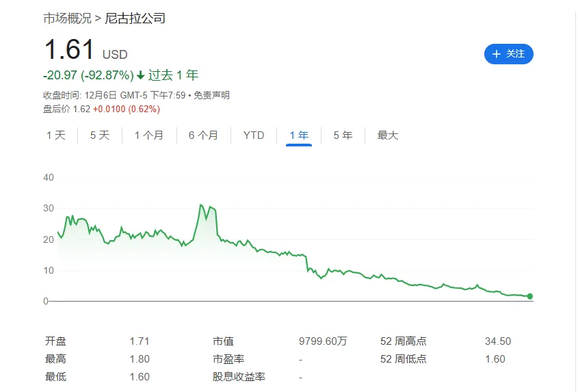Click the 52 周低点 label

click(404, 358)
